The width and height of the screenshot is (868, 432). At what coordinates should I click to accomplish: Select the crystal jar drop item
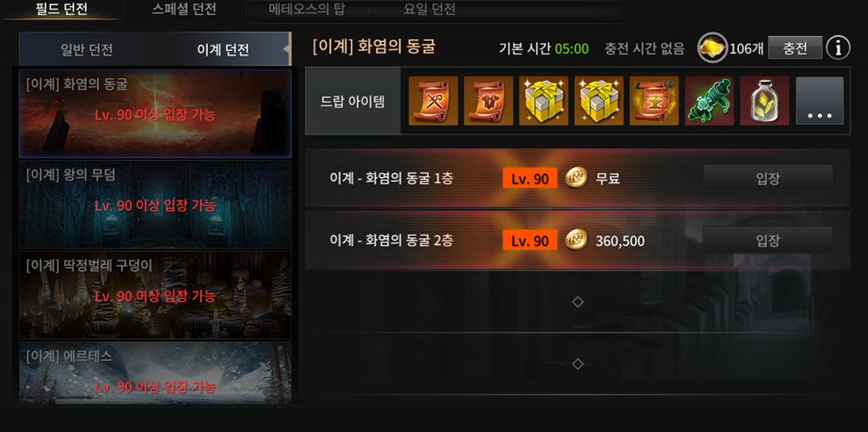coord(764,100)
